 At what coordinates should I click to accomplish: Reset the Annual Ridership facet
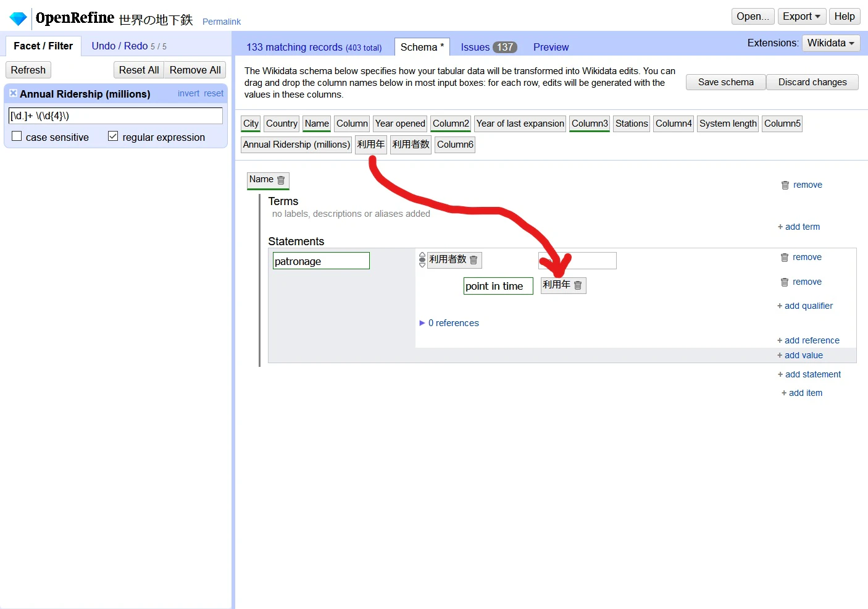tap(214, 93)
